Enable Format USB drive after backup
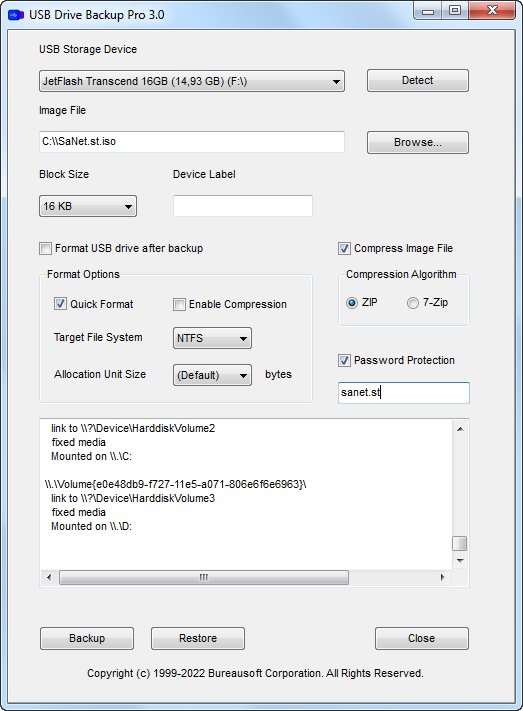523x711 pixels. 45,248
